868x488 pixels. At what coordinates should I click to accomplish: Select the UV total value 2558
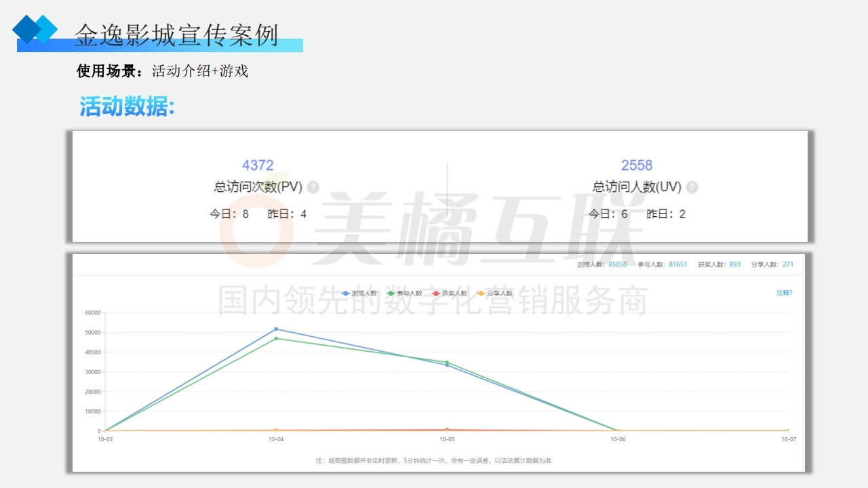[x=637, y=165]
